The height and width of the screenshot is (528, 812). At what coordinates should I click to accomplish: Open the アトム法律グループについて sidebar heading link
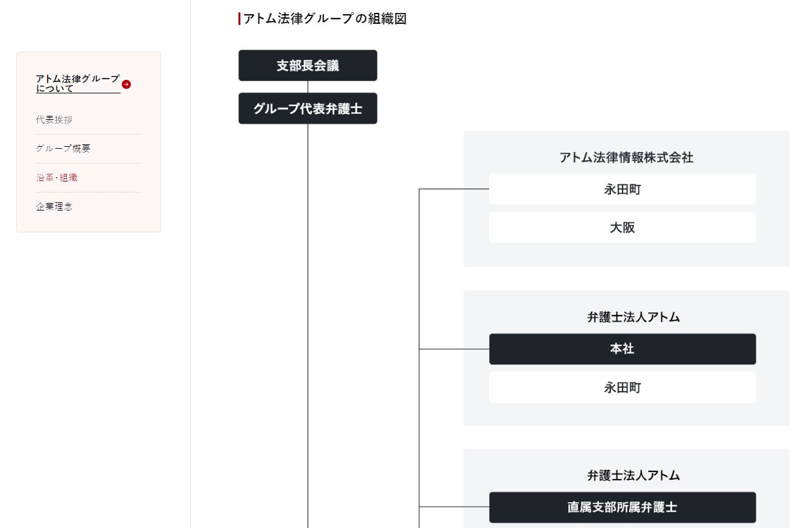click(x=77, y=84)
